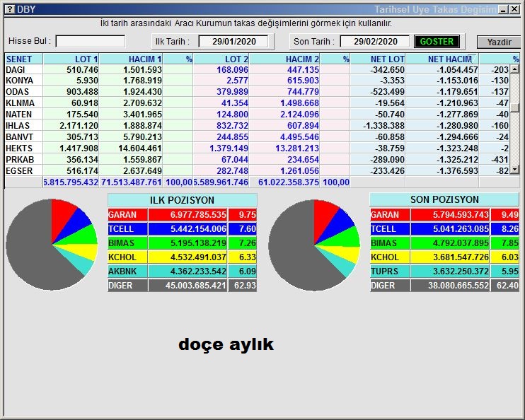The image size is (525, 420).
Task: Click LOT 2 value 832.732
Action: (232, 126)
